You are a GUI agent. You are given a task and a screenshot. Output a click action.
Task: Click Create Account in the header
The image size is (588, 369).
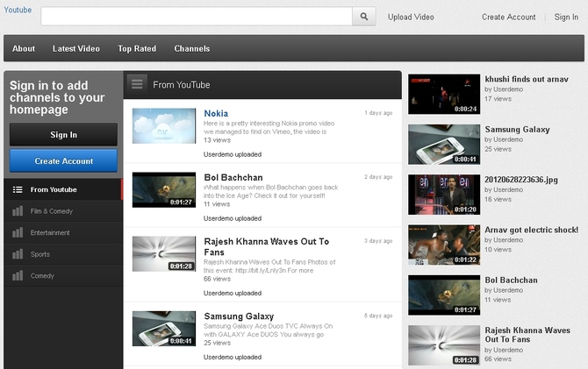pos(508,17)
